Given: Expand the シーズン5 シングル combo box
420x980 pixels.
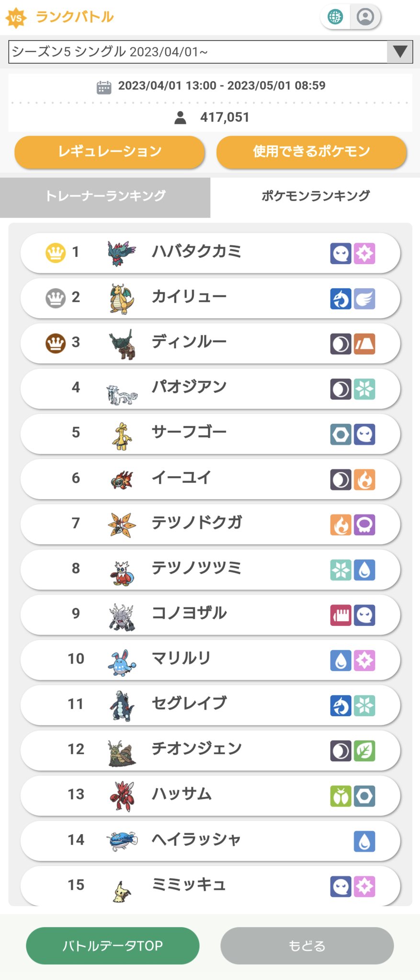Looking at the screenshot, I should click(x=210, y=52).
